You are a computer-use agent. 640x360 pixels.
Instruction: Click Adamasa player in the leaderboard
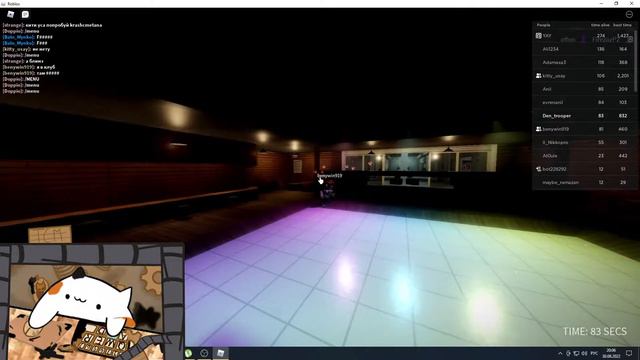(x=584, y=62)
